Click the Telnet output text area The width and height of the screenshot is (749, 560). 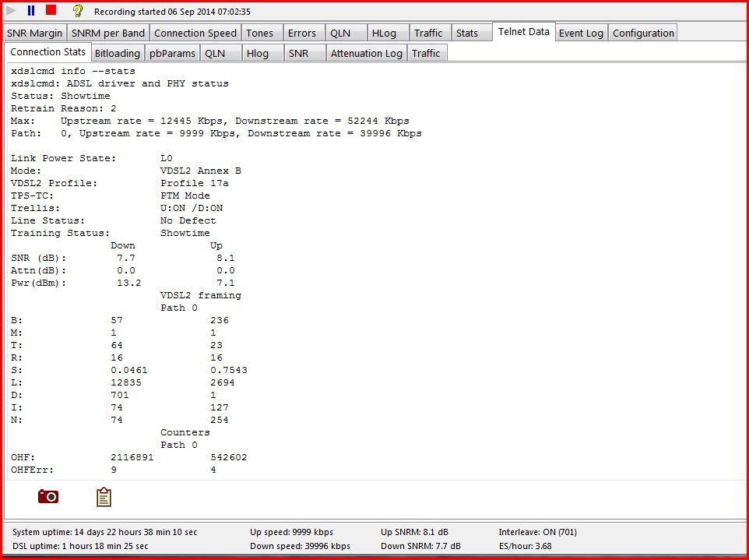[x=375, y=270]
